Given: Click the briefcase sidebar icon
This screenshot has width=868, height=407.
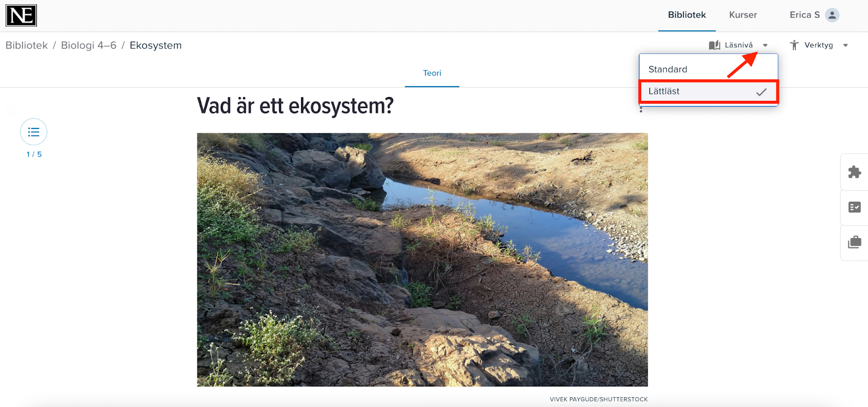Looking at the screenshot, I should [854, 242].
